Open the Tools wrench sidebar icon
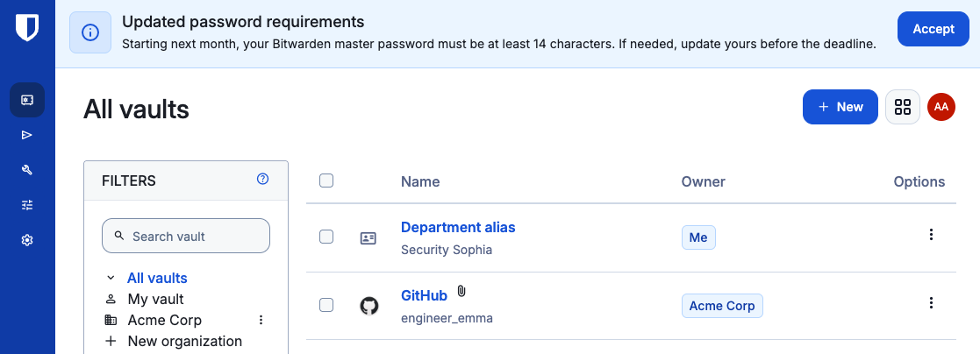The image size is (980, 354). (27, 170)
